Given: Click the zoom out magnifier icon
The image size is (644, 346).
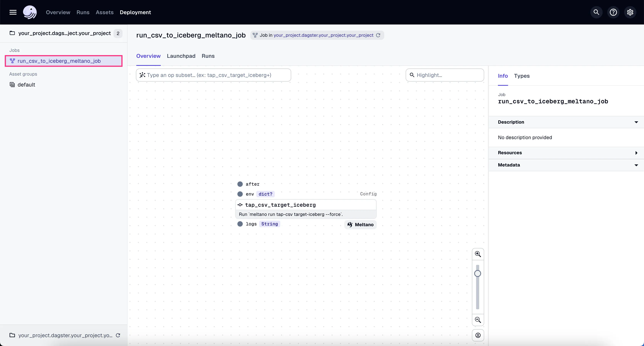Looking at the screenshot, I should [478, 320].
